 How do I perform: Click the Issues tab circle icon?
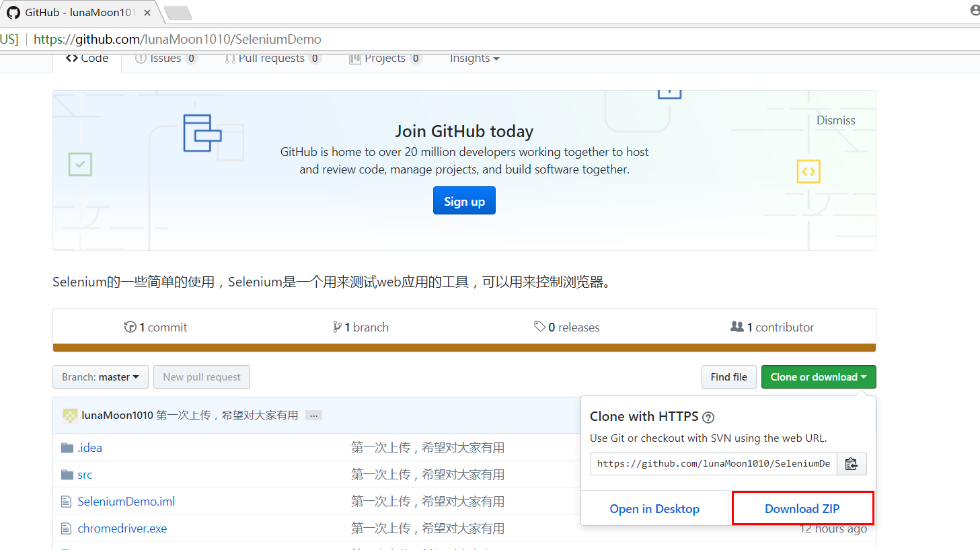[141, 58]
